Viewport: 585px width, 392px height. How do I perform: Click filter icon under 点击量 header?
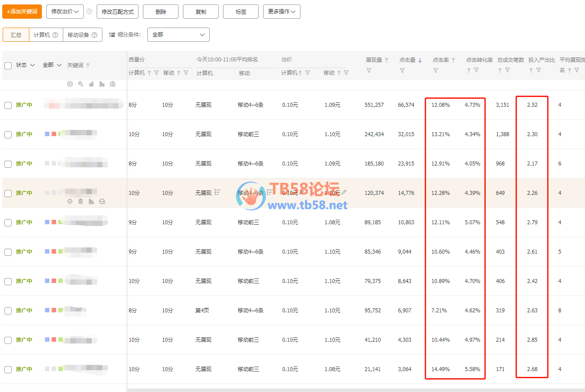tap(402, 70)
